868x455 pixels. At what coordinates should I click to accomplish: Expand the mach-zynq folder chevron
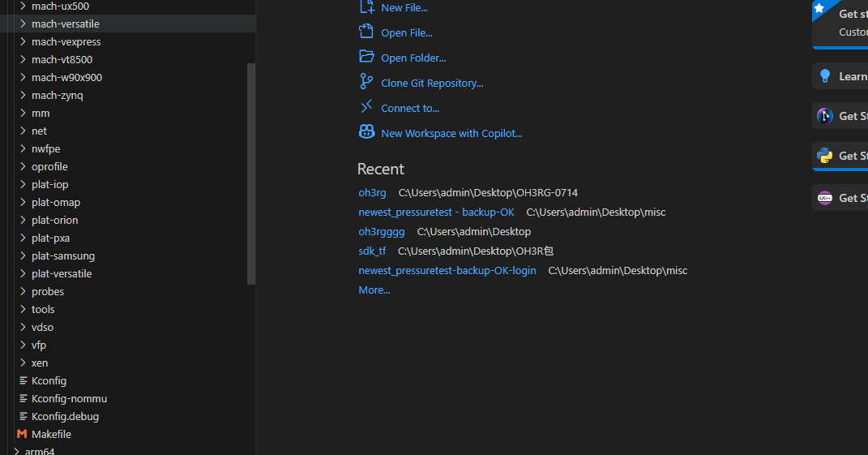[23, 95]
